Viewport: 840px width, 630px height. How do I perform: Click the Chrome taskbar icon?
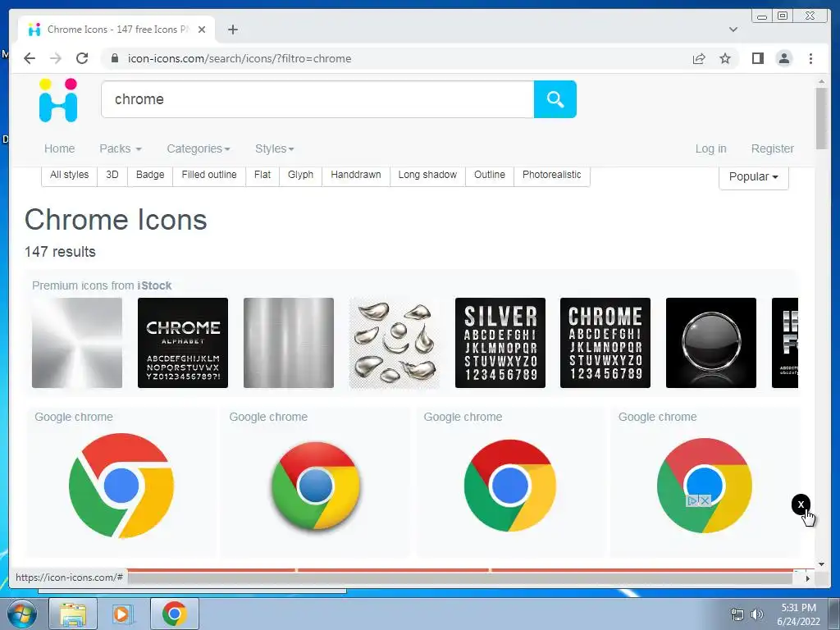[174, 614]
